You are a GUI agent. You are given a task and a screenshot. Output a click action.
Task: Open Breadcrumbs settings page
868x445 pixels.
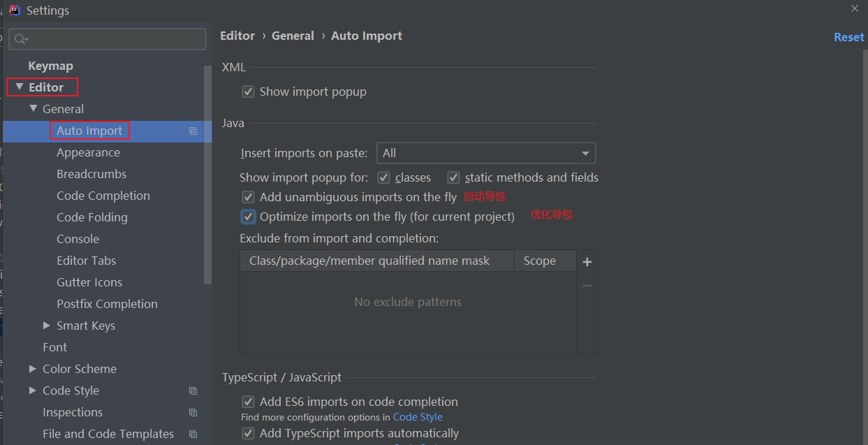[91, 174]
